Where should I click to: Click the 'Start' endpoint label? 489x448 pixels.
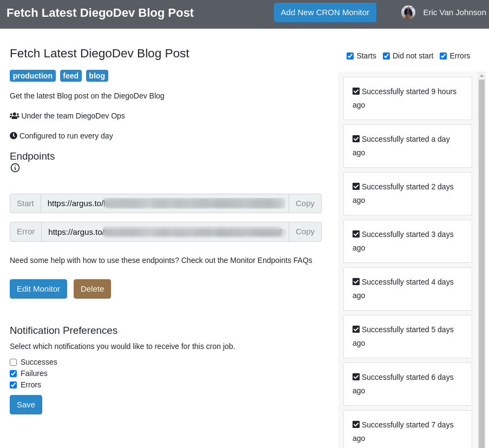click(x=25, y=203)
